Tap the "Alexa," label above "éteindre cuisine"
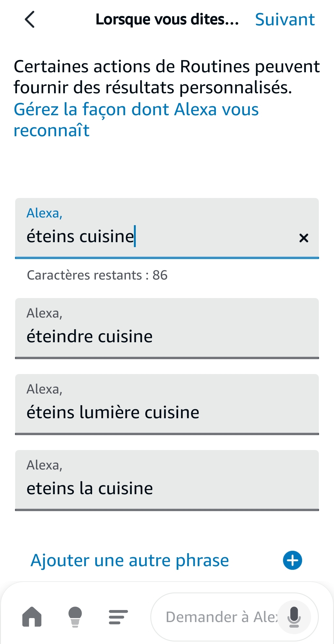334x644 pixels. (45, 313)
